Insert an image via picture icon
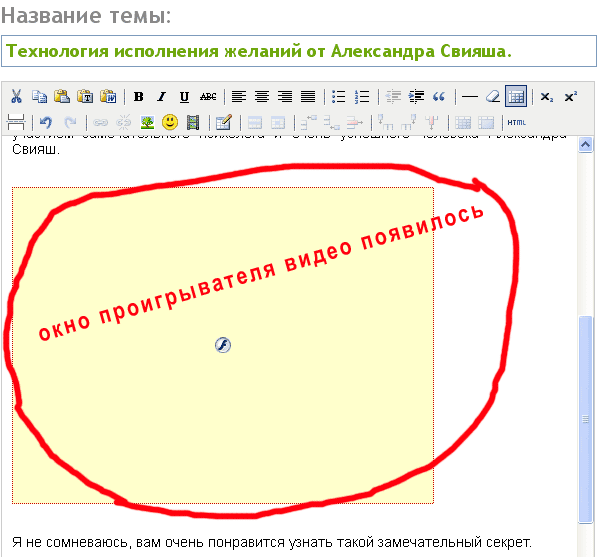The width and height of the screenshot is (598, 557). pos(147,122)
